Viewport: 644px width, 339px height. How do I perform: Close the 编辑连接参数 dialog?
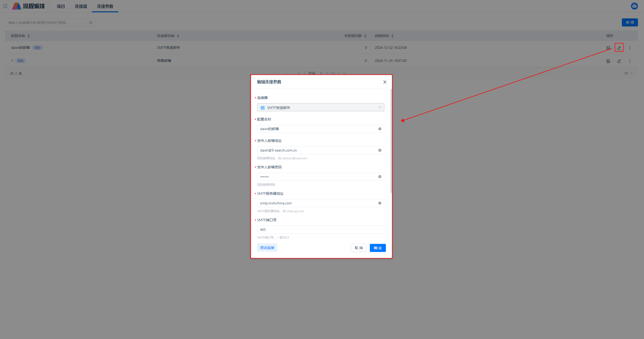pos(385,82)
